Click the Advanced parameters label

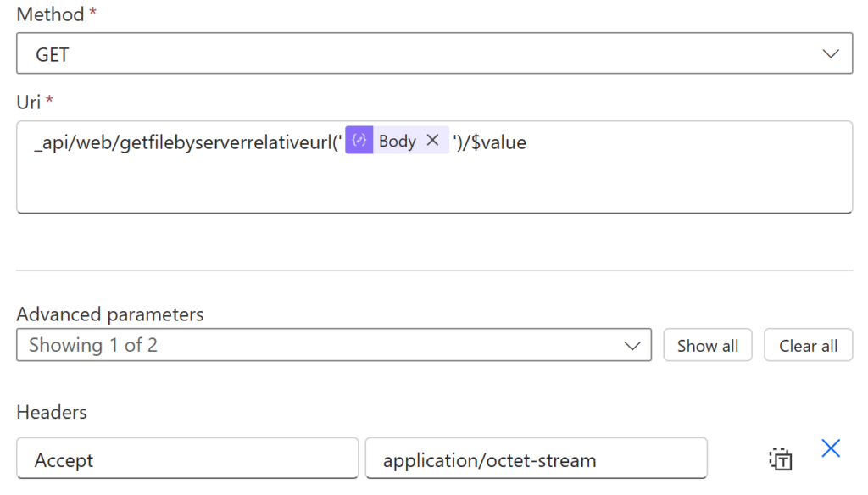pyautogui.click(x=110, y=314)
